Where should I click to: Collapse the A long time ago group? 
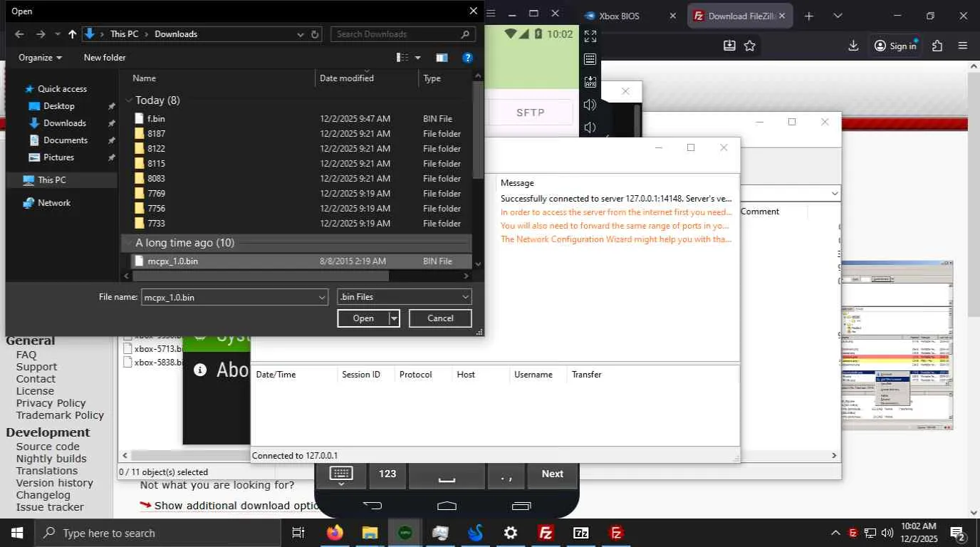[129, 243]
